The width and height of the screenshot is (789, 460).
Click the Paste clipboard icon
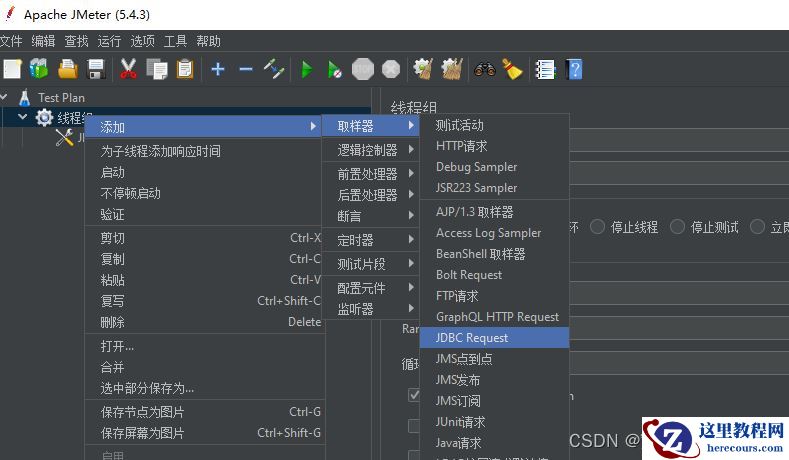[185, 69]
